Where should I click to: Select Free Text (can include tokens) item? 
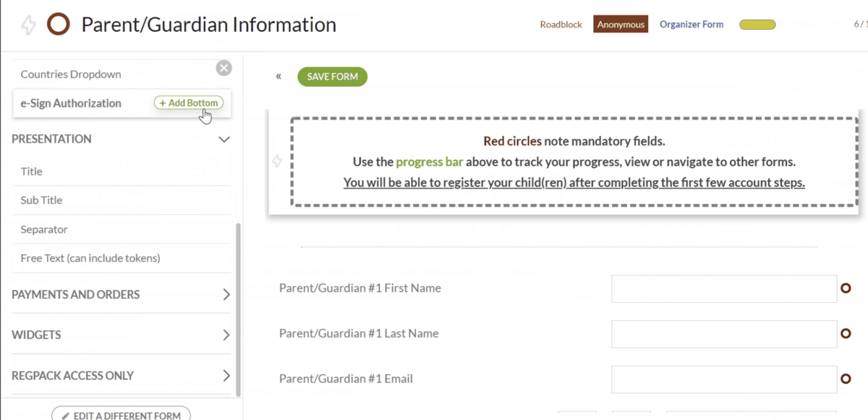coord(90,259)
